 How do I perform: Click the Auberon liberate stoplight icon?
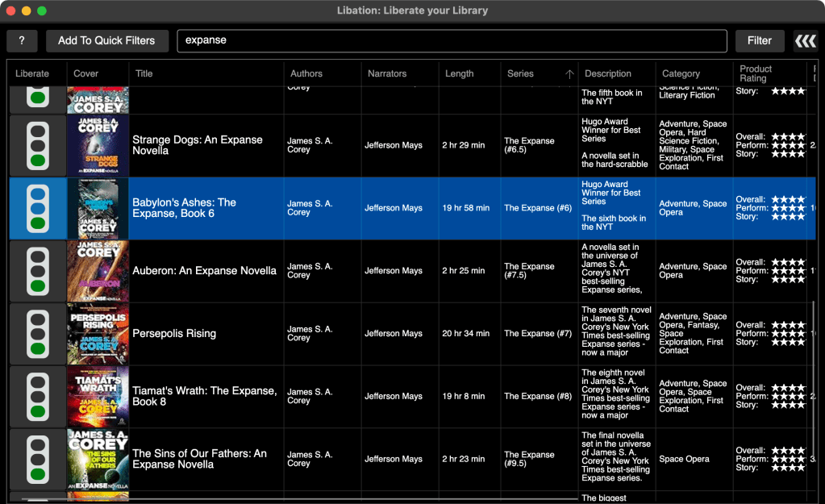click(x=37, y=271)
